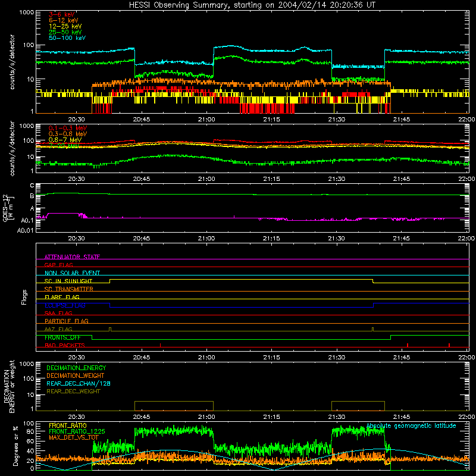Click the 0.3-0.8 MeV legend entry

click(68, 134)
